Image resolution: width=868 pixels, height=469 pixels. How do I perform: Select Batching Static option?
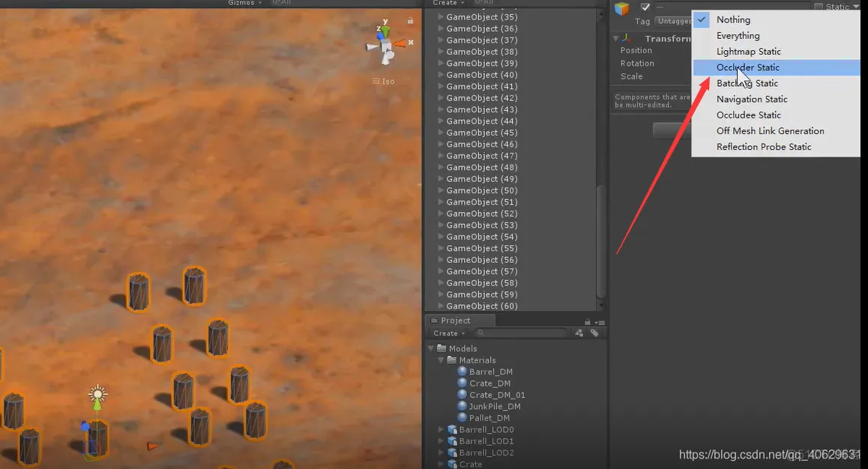tap(776, 83)
